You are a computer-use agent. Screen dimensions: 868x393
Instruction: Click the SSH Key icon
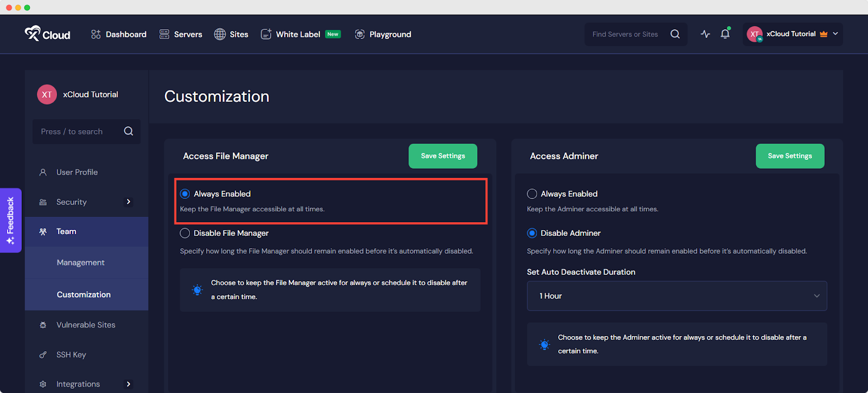(x=43, y=355)
